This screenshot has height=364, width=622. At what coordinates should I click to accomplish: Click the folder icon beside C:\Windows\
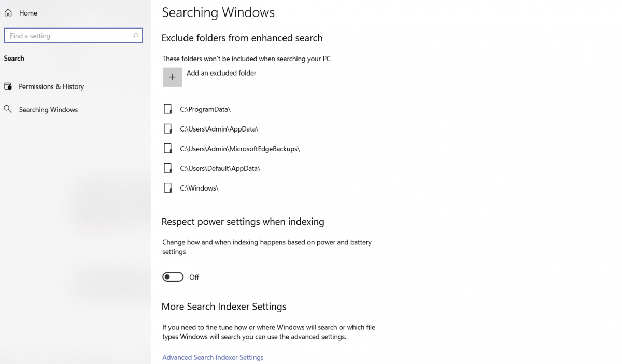(167, 188)
